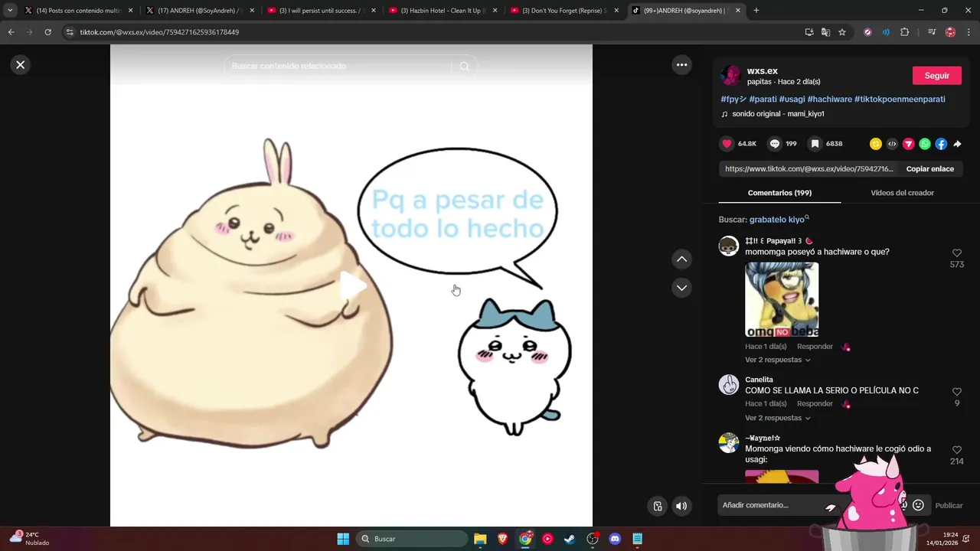Open the tab search dropdown arrow
The image size is (980, 551).
click(10, 11)
